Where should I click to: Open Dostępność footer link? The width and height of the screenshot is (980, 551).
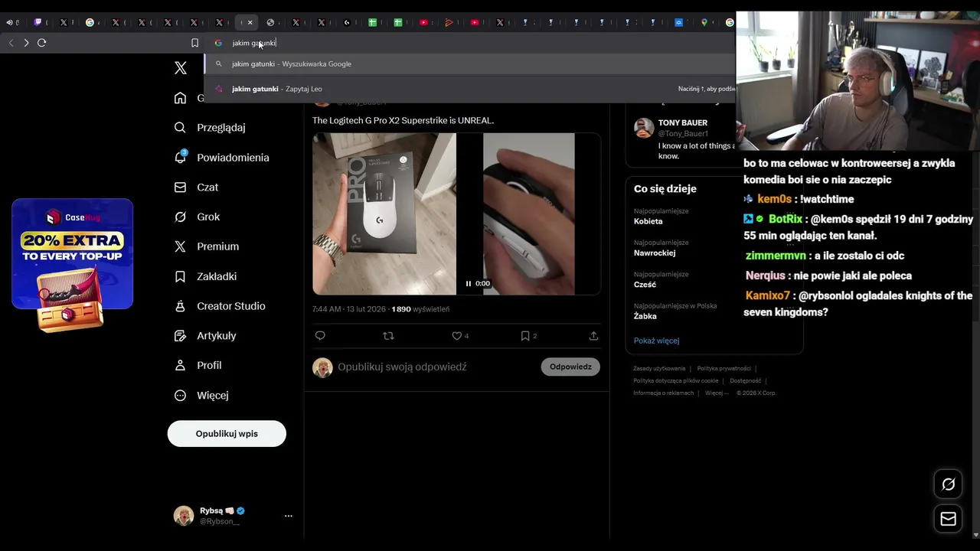pos(745,381)
